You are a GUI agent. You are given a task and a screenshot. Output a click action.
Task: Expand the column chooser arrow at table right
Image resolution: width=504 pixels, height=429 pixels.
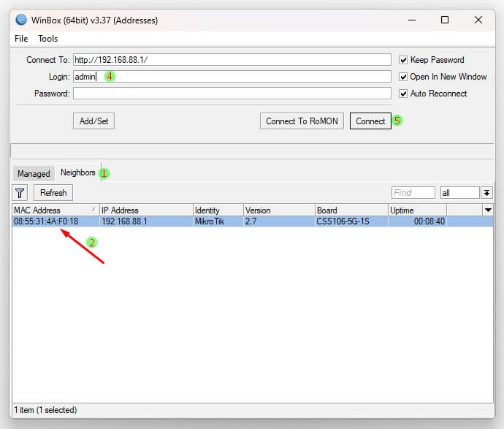[x=488, y=210]
